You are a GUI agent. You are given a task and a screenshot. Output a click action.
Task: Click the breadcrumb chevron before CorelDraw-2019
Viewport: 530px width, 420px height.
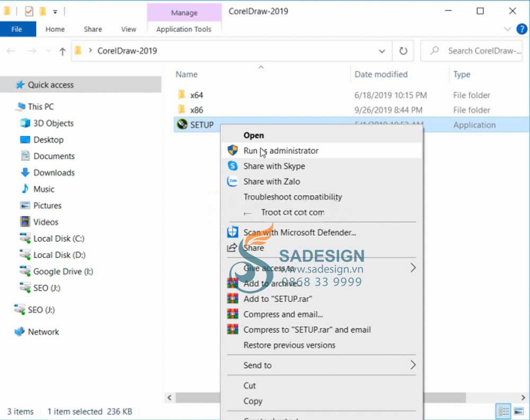coord(90,51)
